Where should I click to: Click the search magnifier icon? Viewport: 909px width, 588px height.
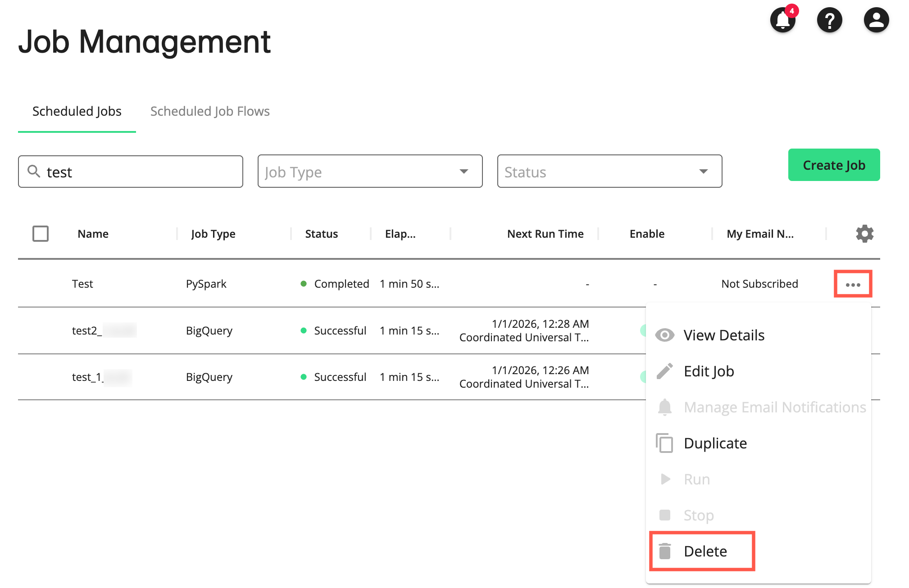pyautogui.click(x=34, y=171)
